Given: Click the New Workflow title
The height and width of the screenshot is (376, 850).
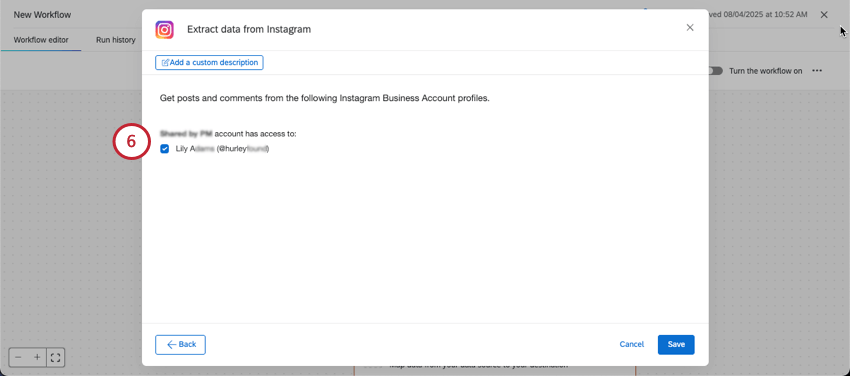Looking at the screenshot, I should 42,15.
